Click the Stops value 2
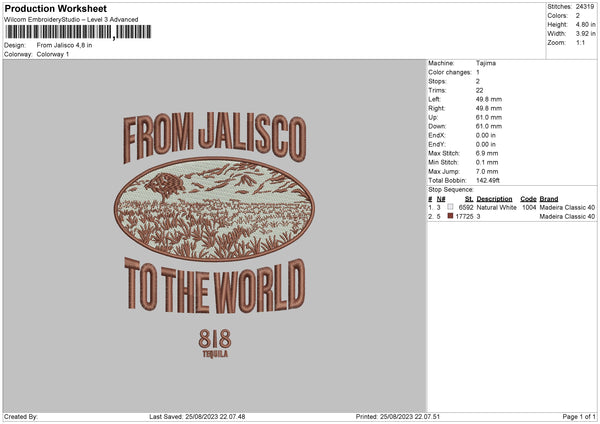 (478, 82)
